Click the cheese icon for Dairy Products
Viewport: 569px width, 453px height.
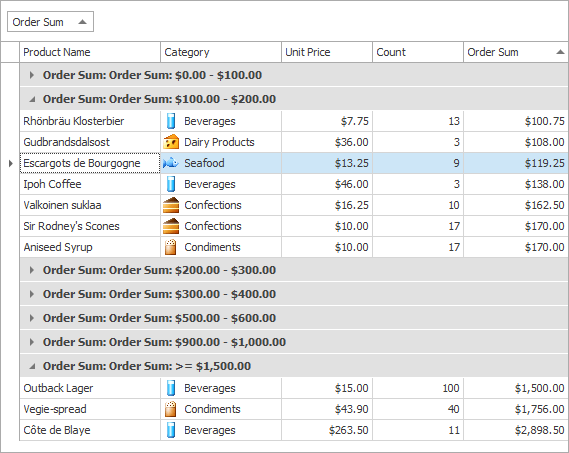[171, 142]
